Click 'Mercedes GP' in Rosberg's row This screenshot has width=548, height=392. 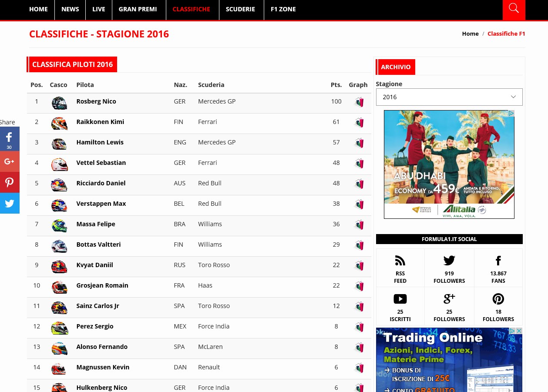click(x=217, y=101)
